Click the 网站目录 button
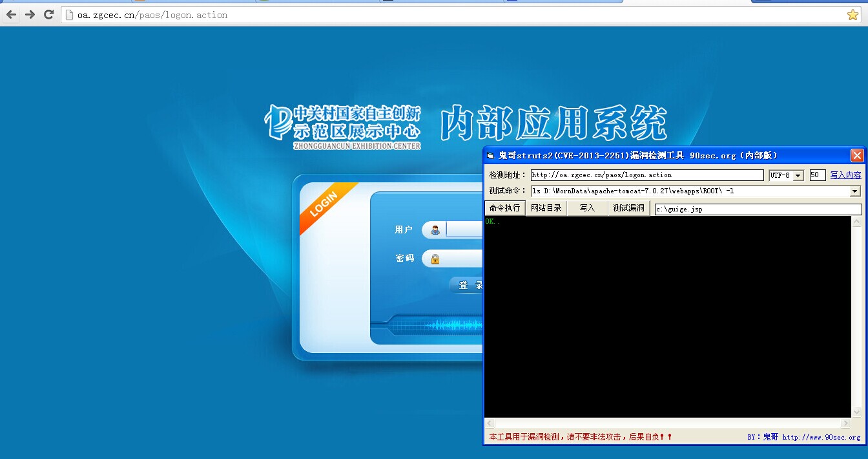Image resolution: width=868 pixels, height=459 pixels. [546, 208]
